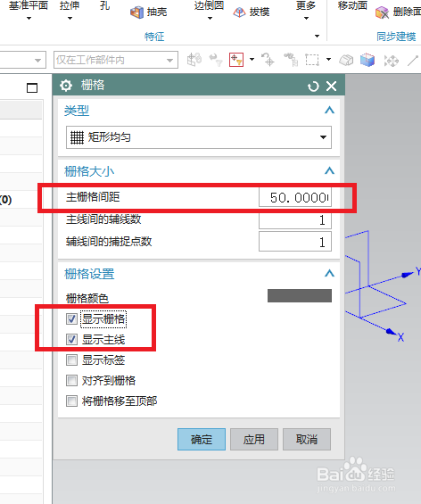The height and width of the screenshot is (504, 421).
Task: Click the red-bordered crosshair funnel filter icon
Action: pyautogui.click(x=236, y=60)
